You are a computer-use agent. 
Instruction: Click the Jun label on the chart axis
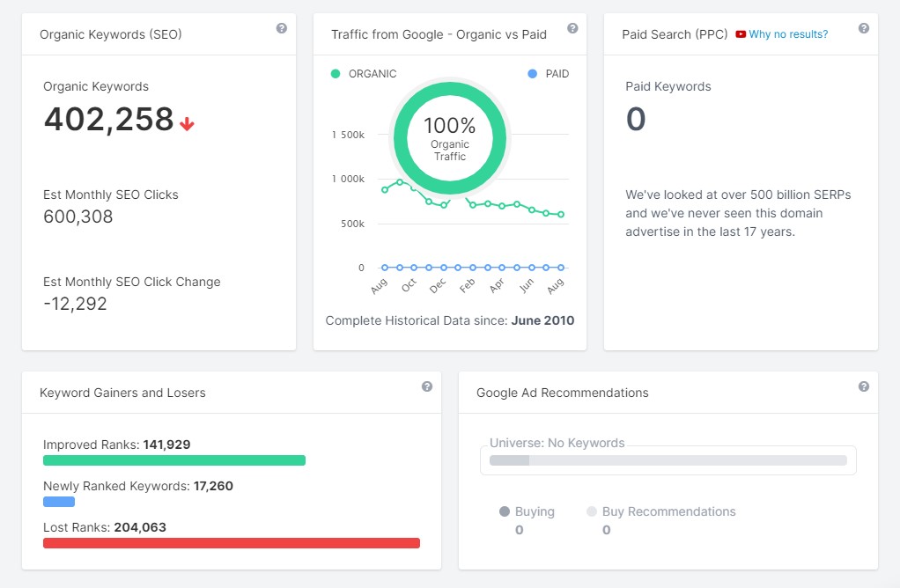tap(527, 286)
